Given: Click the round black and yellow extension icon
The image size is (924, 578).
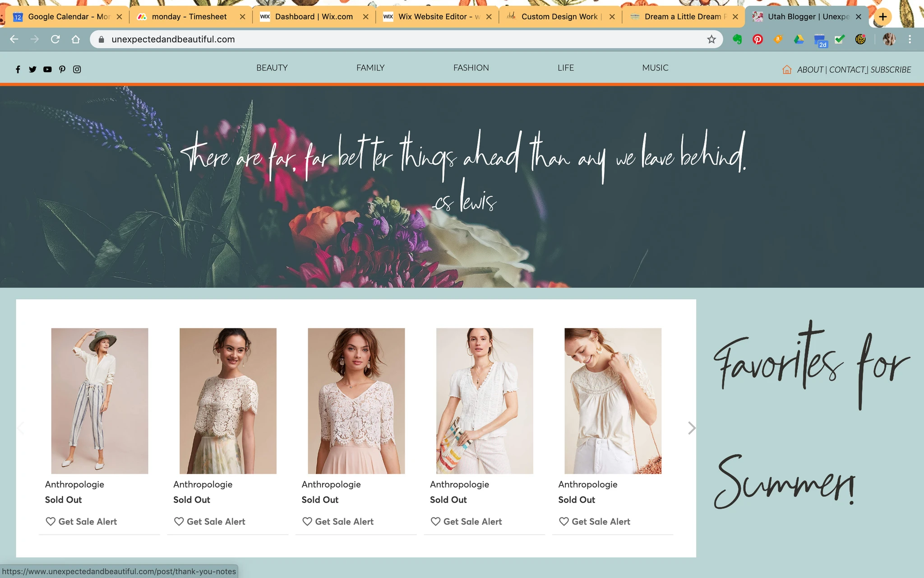Looking at the screenshot, I should (x=860, y=39).
